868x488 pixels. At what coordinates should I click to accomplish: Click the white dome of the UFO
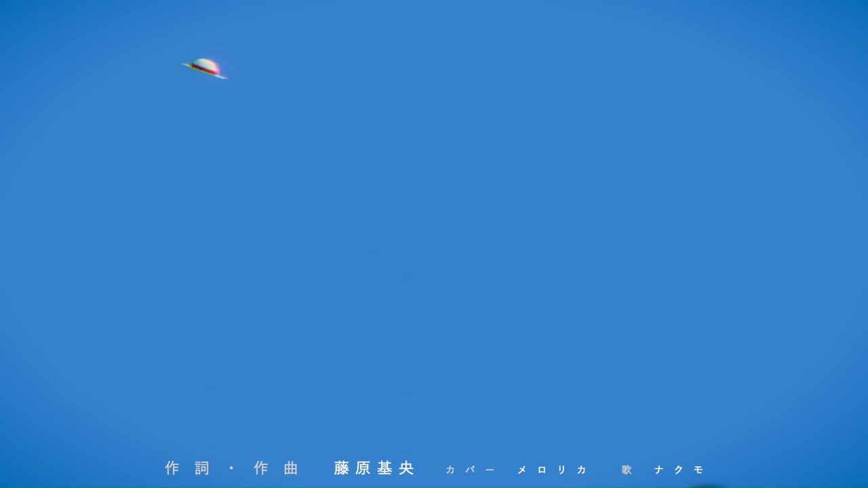[x=205, y=65]
